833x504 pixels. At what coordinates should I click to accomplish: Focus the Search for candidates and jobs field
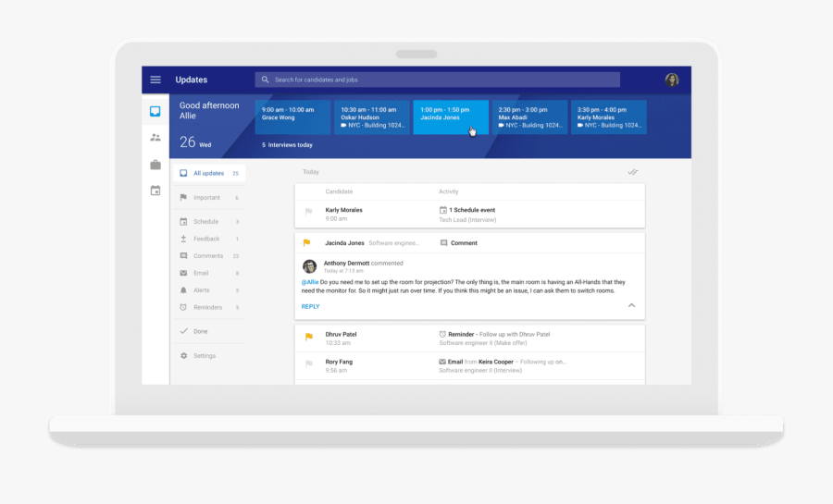pyautogui.click(x=437, y=80)
